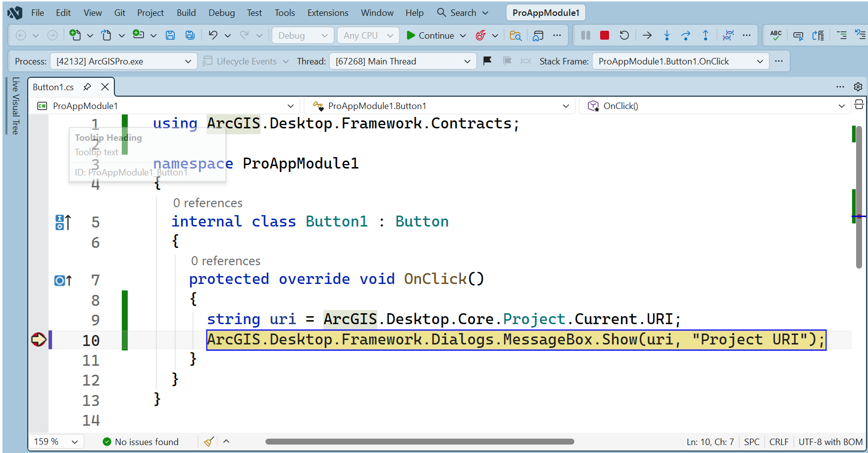Open the Debug menu
Viewport: 868px width, 453px height.
pos(222,13)
